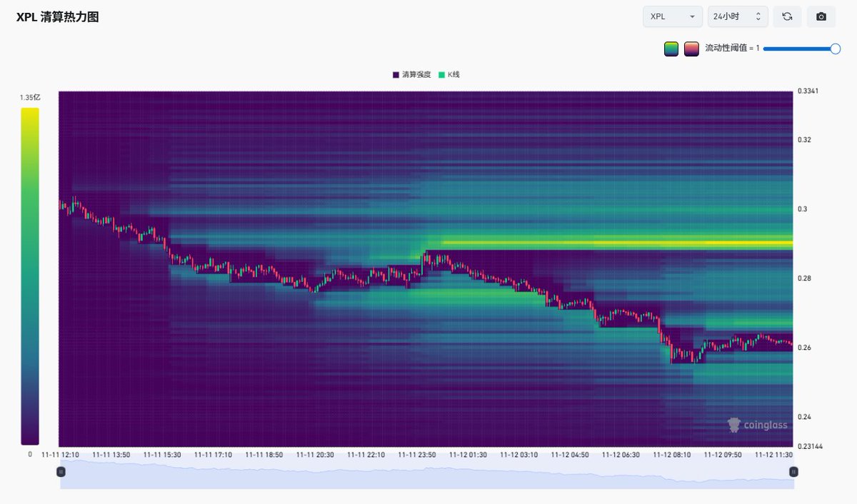Click the camera screenshot icon
The width and height of the screenshot is (857, 504).
tap(821, 16)
